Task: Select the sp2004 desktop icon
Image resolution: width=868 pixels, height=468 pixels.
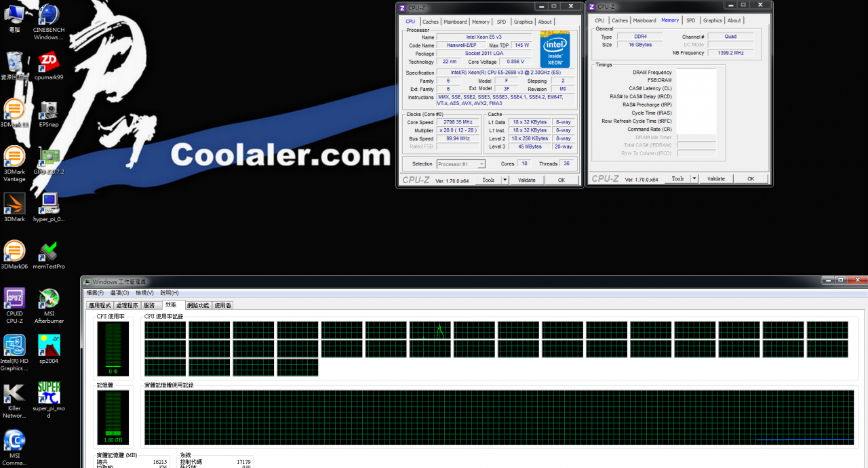Action: point(48,350)
